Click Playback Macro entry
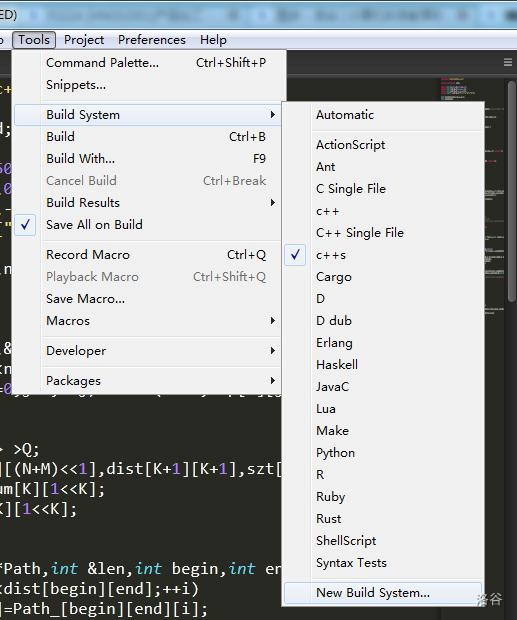Screen dimensions: 517x620 pos(148,277)
